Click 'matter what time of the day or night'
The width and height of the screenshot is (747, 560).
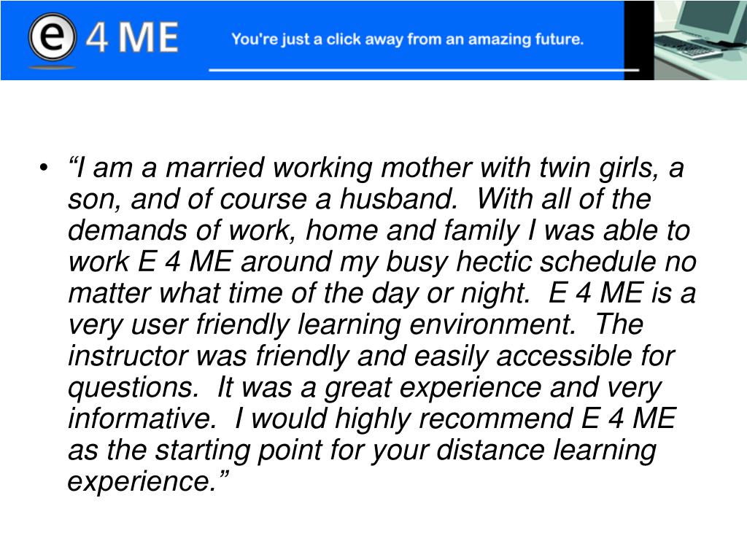[x=298, y=293]
